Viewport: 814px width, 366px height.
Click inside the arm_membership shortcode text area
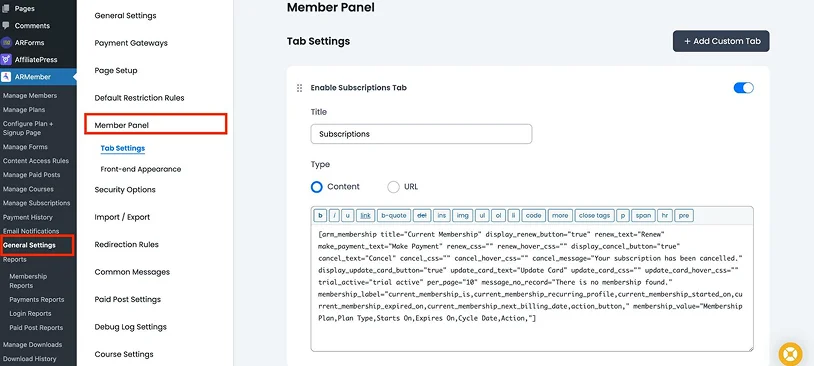click(532, 288)
